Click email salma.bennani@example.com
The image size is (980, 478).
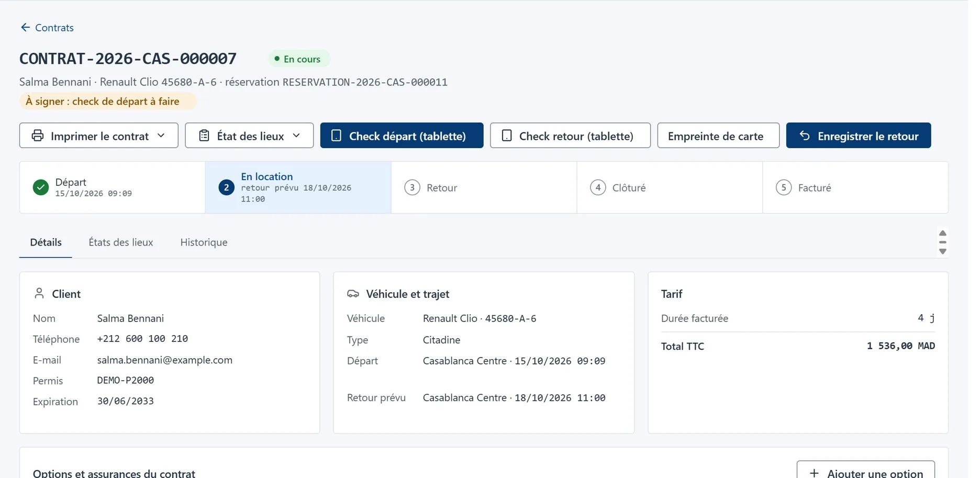[x=164, y=360]
